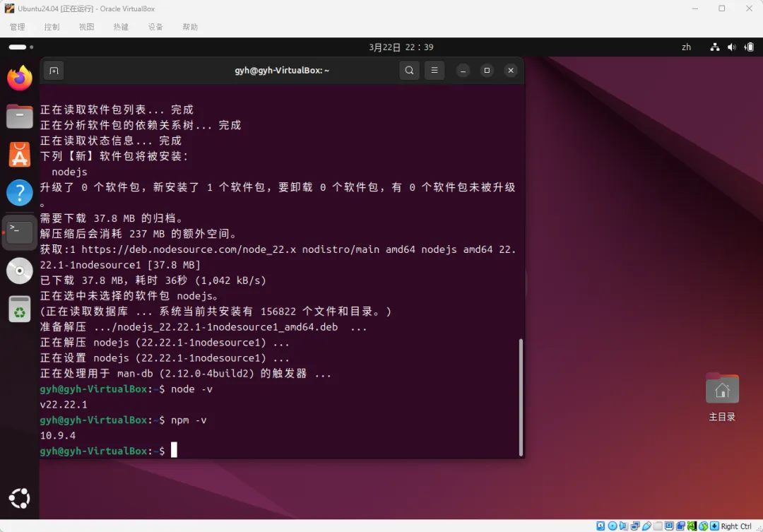
Task: Open the 控制 menu in VirtualBox
Action: pos(52,27)
